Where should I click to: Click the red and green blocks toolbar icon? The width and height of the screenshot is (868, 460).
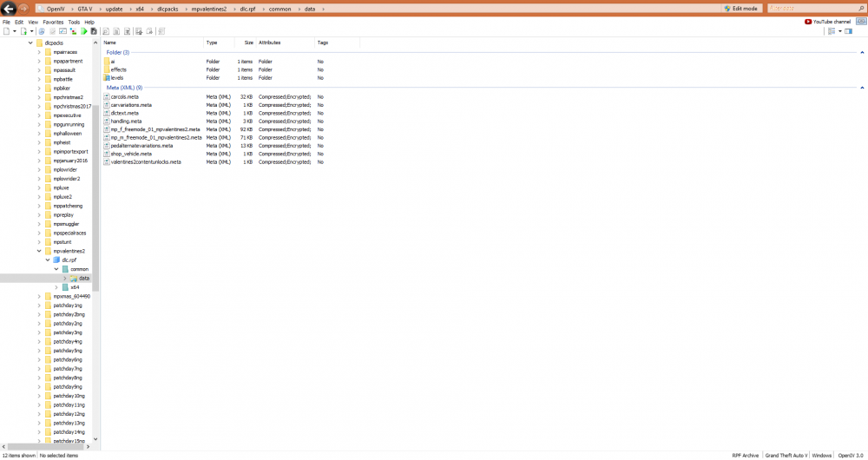coord(73,31)
